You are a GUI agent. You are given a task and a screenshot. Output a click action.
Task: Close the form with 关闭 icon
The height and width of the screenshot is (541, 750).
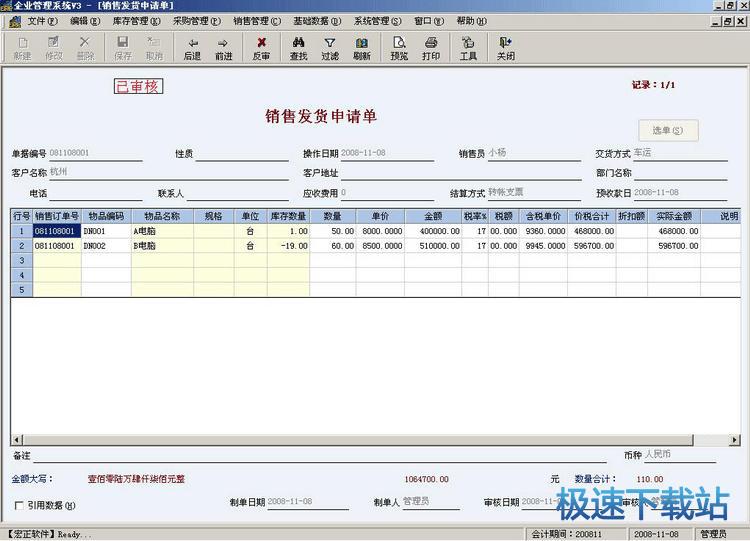tap(506, 48)
